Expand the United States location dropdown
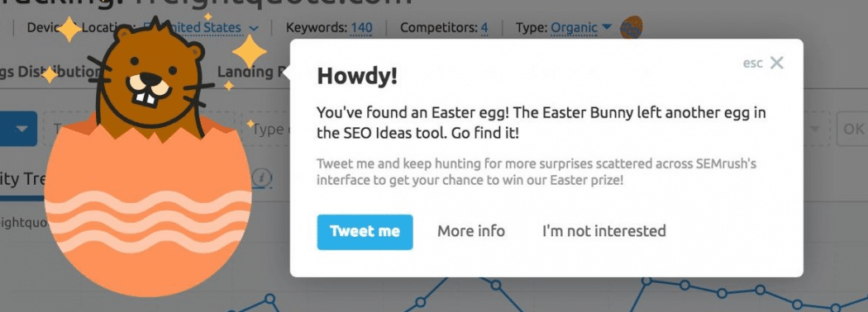This screenshot has height=312, width=868. (x=201, y=27)
